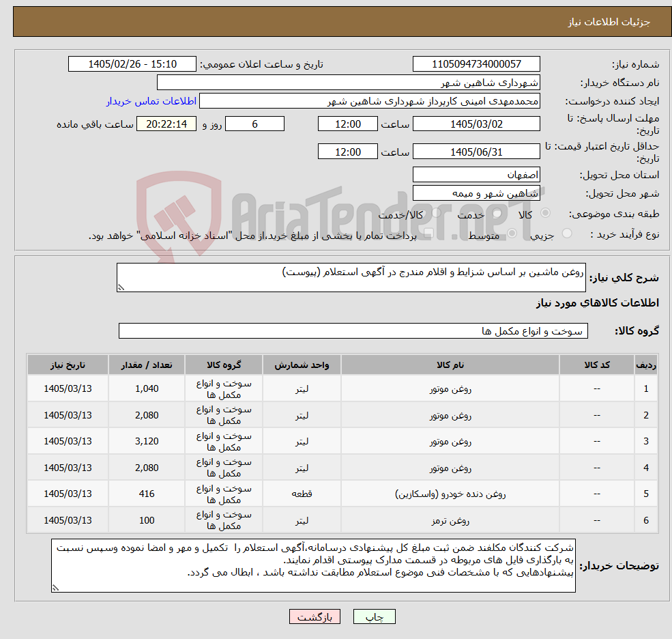
Task: Click delivery city field شاهین شهر و میمه
Action: click(x=476, y=193)
